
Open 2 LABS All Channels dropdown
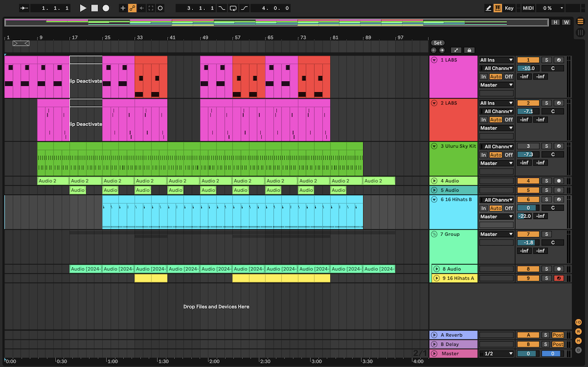point(496,112)
